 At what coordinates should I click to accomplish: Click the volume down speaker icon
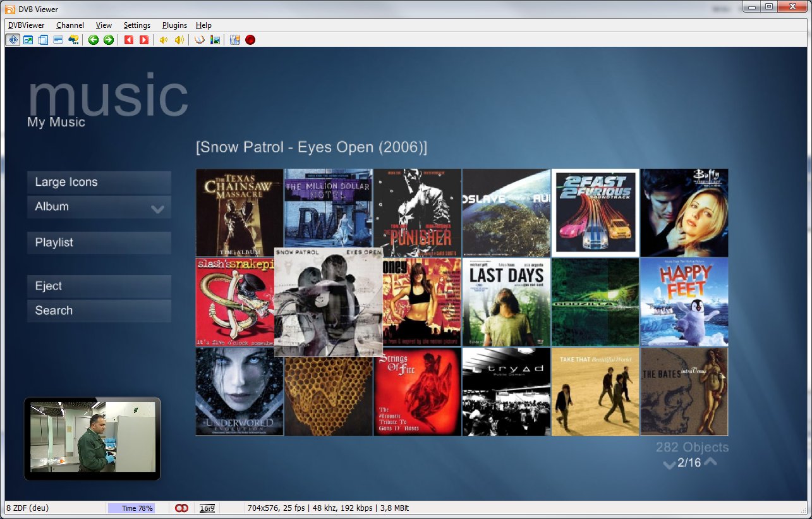point(164,40)
